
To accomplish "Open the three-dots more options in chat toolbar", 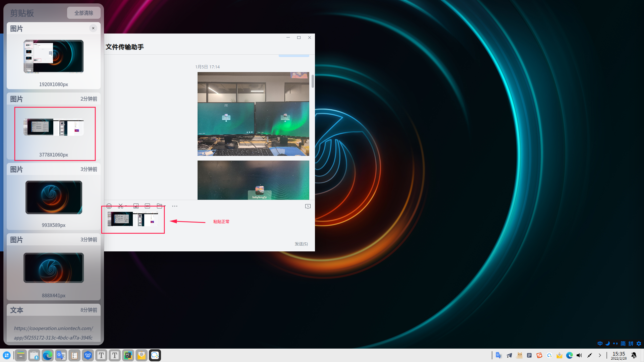I will tap(175, 206).
